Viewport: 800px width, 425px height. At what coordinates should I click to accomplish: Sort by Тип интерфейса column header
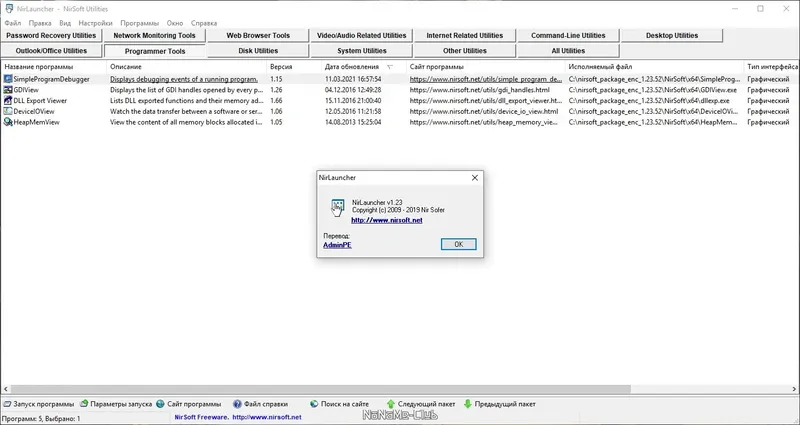[x=772, y=67]
